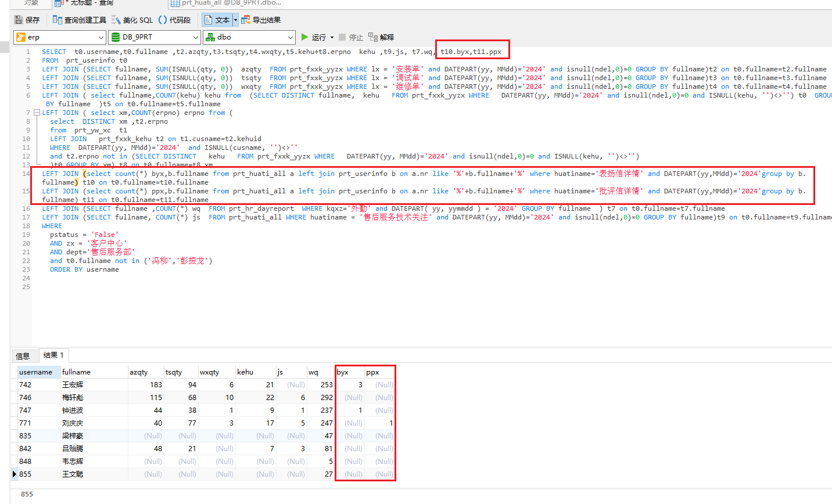
Task: Select the fullname cell 王文聪
Action: pos(94,474)
